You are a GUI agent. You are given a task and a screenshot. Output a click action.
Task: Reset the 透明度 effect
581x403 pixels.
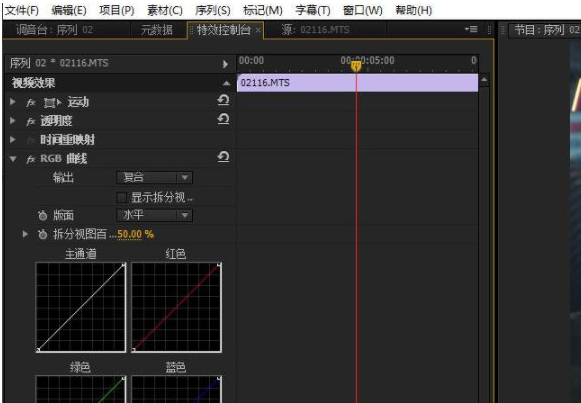tap(223, 119)
